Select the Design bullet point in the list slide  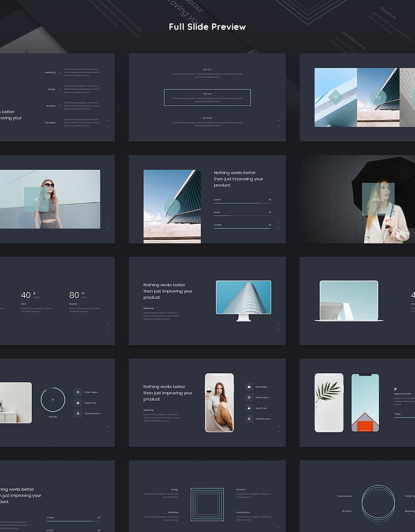[59, 89]
